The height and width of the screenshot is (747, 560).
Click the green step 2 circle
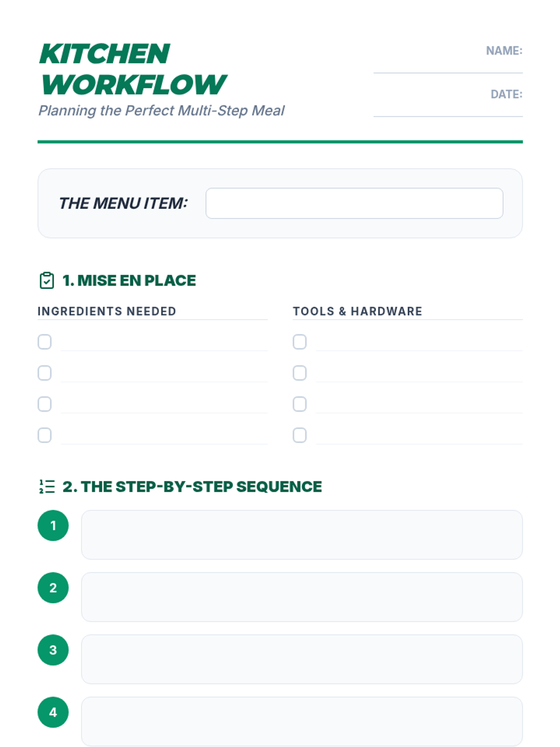tap(53, 588)
